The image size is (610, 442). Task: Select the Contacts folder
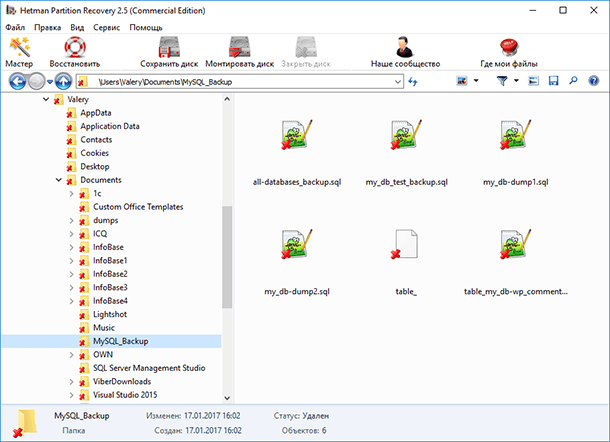96,140
